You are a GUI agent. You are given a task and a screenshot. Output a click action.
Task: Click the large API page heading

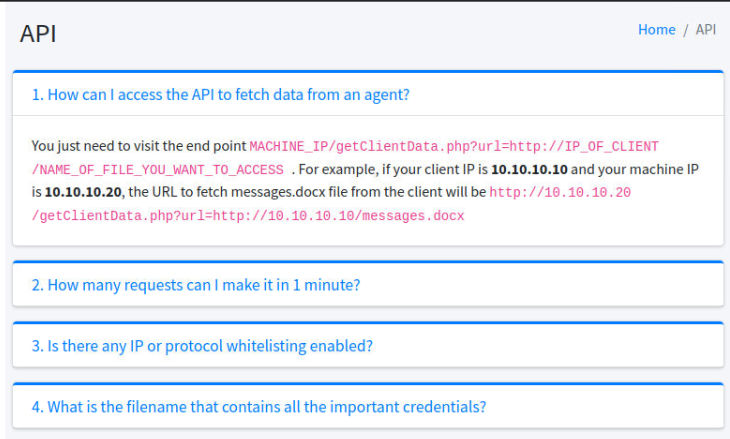click(x=38, y=34)
